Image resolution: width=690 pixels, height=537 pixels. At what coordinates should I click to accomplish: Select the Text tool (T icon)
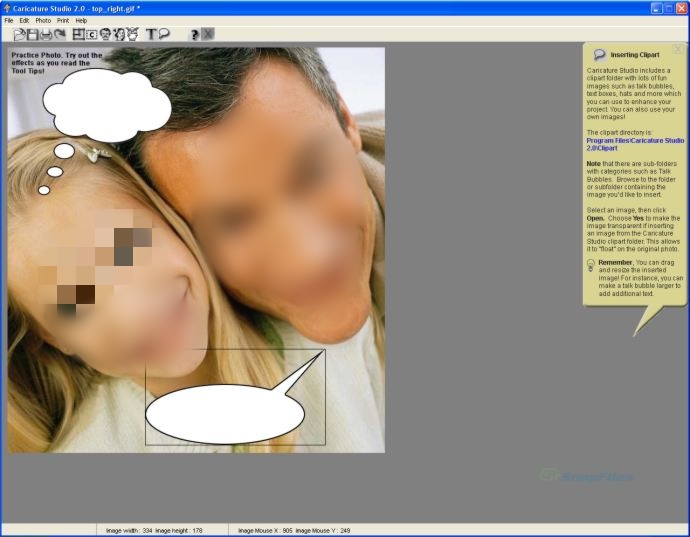coord(151,34)
